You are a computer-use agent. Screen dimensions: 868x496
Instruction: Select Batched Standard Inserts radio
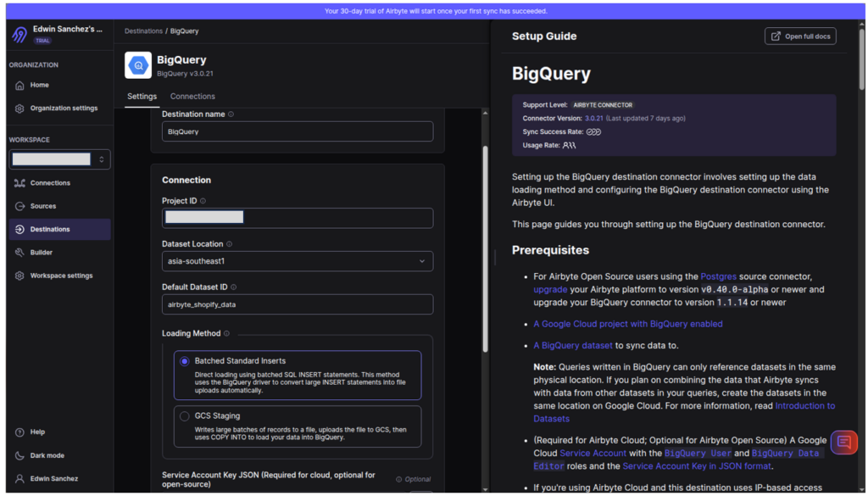click(184, 361)
